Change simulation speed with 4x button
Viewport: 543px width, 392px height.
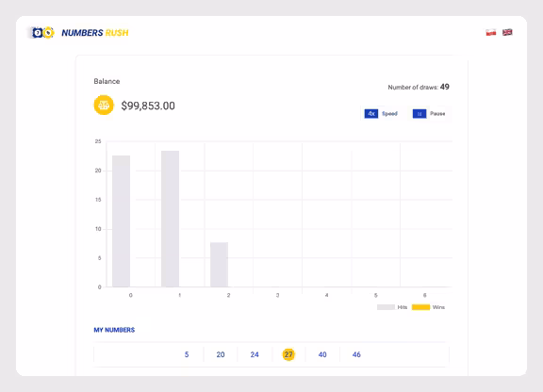(371, 114)
